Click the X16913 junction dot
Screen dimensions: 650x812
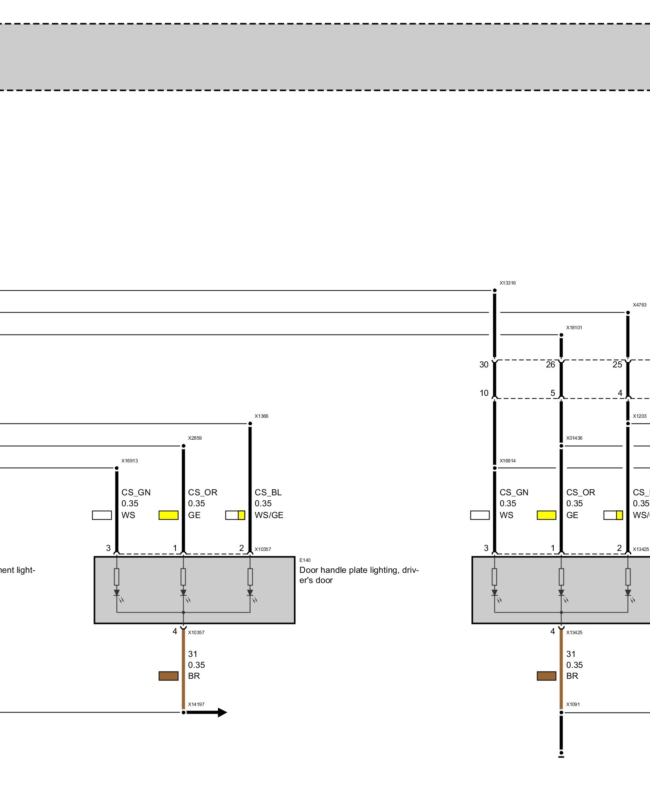click(117, 468)
